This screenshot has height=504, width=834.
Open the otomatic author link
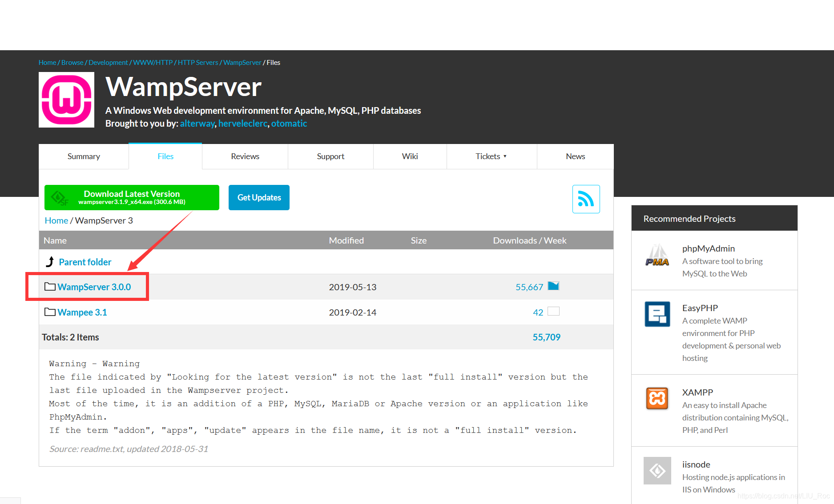289,124
